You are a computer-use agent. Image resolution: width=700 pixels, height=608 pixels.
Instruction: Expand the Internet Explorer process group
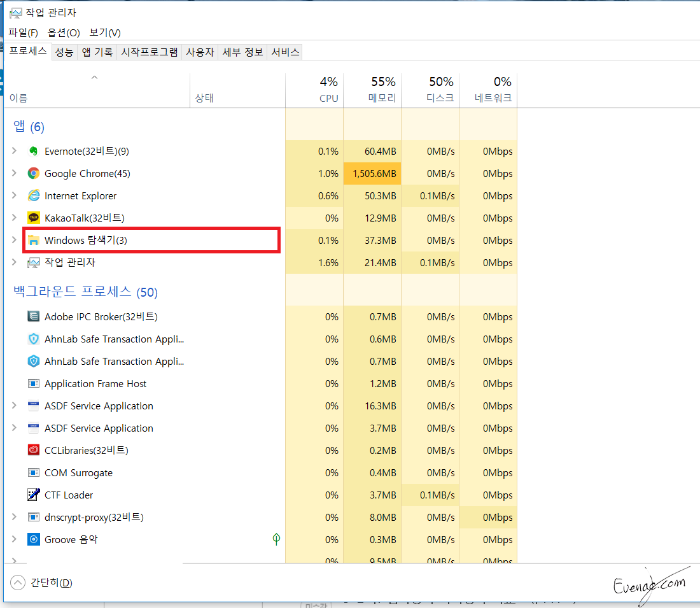pyautogui.click(x=14, y=195)
